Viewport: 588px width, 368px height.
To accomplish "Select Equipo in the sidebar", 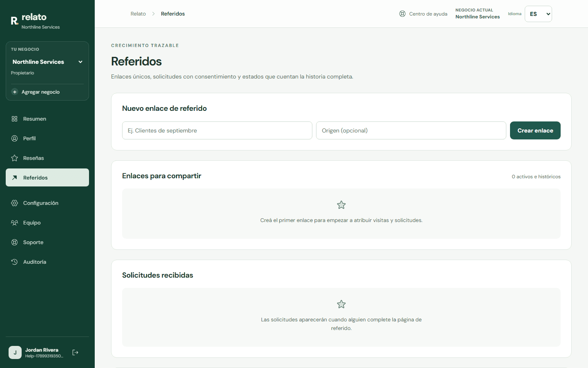I will point(47,223).
